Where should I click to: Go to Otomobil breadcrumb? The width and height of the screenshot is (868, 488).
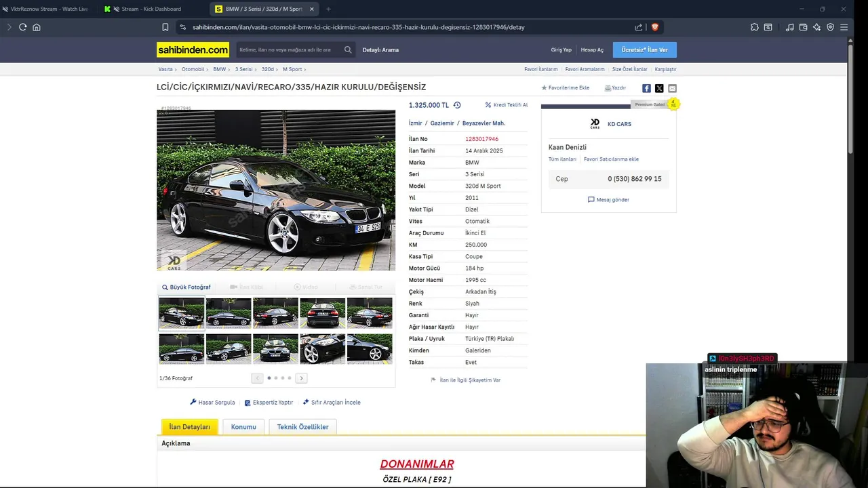point(193,69)
